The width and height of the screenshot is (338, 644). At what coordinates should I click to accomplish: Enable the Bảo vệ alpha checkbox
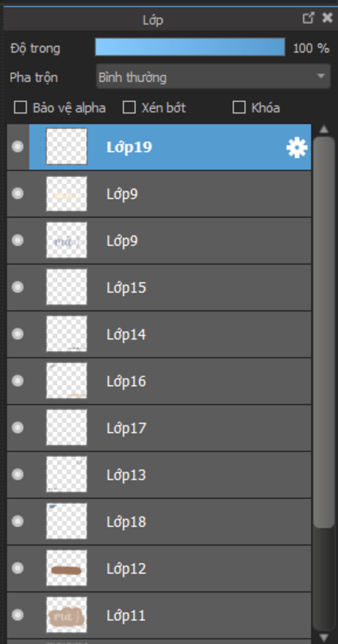pos(20,107)
